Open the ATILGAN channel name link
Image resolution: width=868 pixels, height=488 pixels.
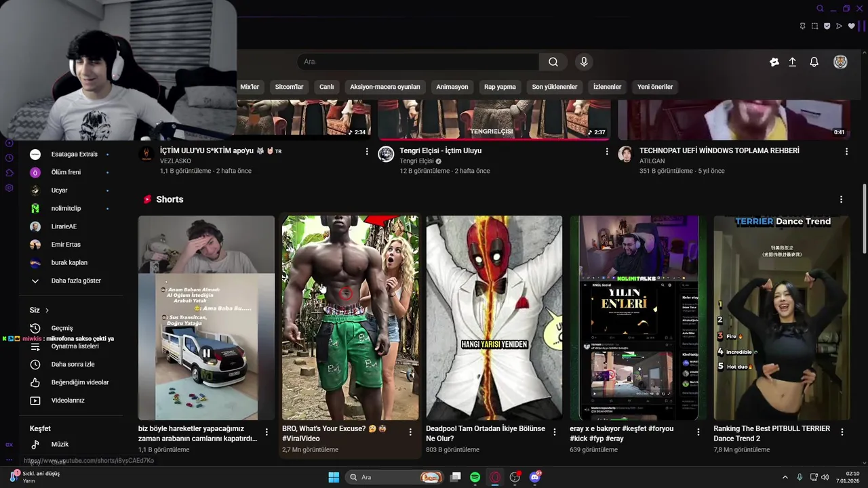652,161
